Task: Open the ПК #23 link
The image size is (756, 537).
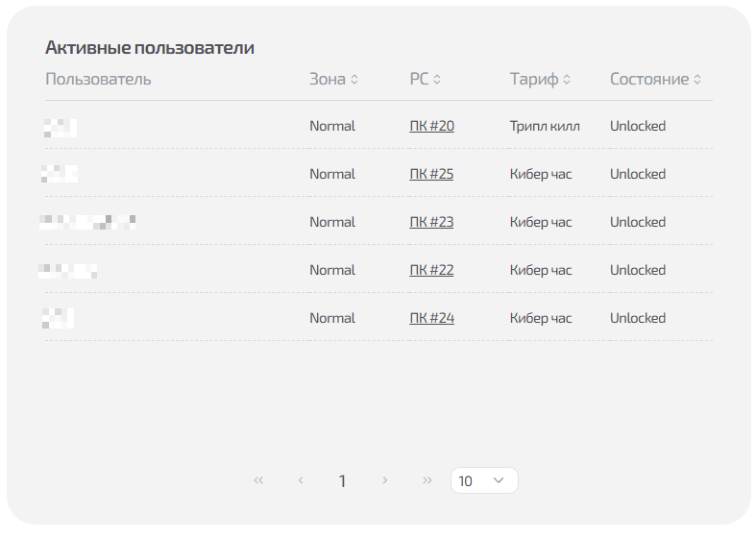Action: 431,222
